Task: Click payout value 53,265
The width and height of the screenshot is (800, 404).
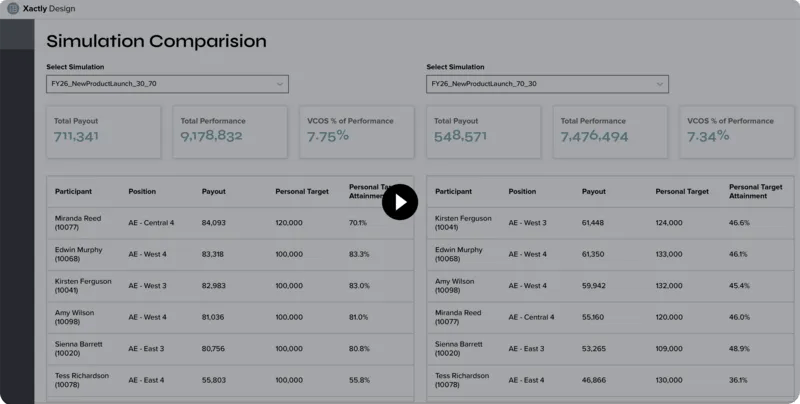Action: point(594,349)
